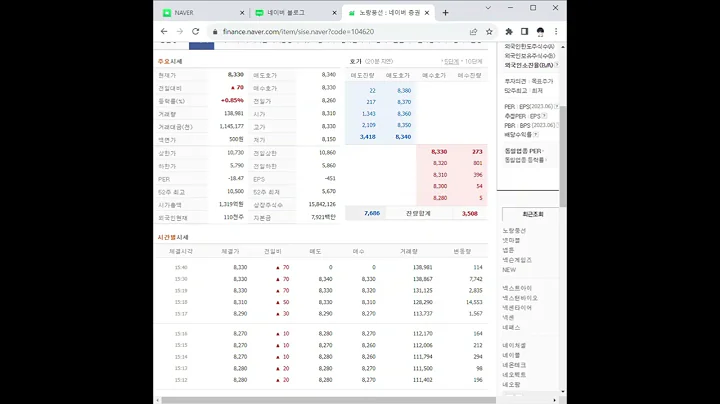Click the address bar URL field
The height and width of the screenshot is (404, 720).
(x=340, y=32)
